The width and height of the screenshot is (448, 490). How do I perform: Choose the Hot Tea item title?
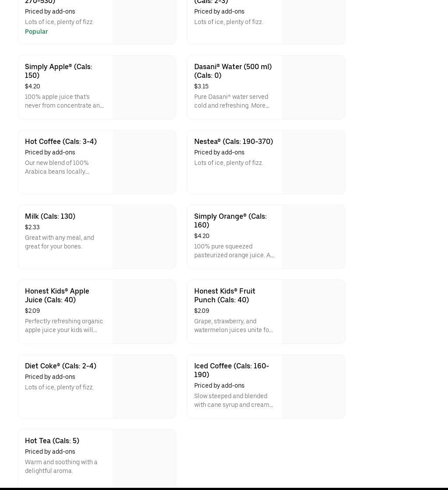tap(52, 441)
